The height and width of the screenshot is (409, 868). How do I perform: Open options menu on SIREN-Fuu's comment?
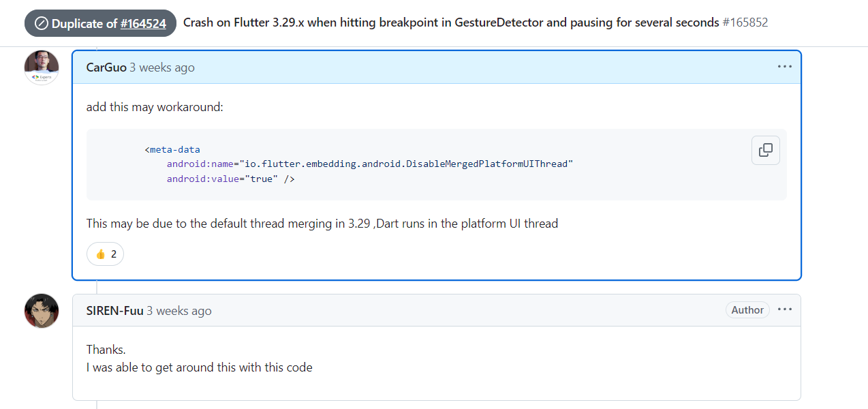pyautogui.click(x=785, y=309)
